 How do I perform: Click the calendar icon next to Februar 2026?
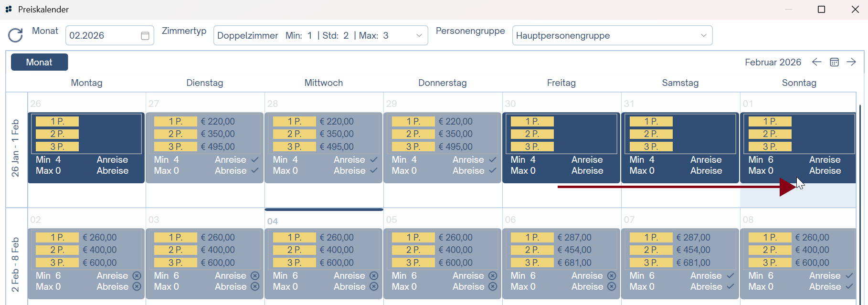coord(834,62)
